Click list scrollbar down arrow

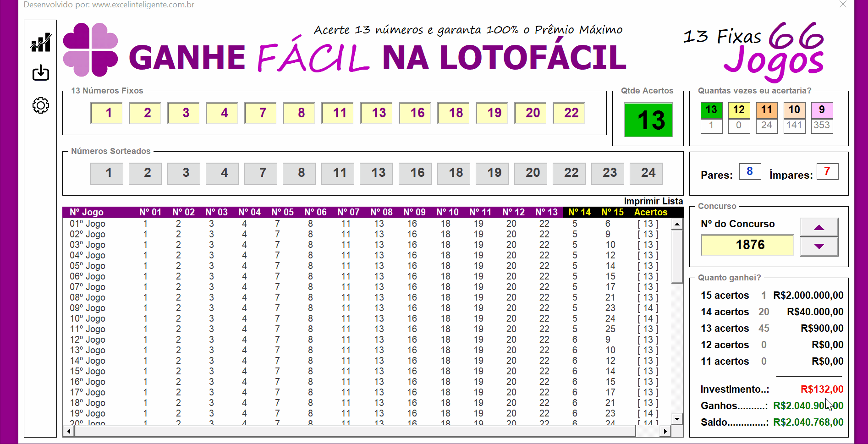pyautogui.click(x=677, y=419)
